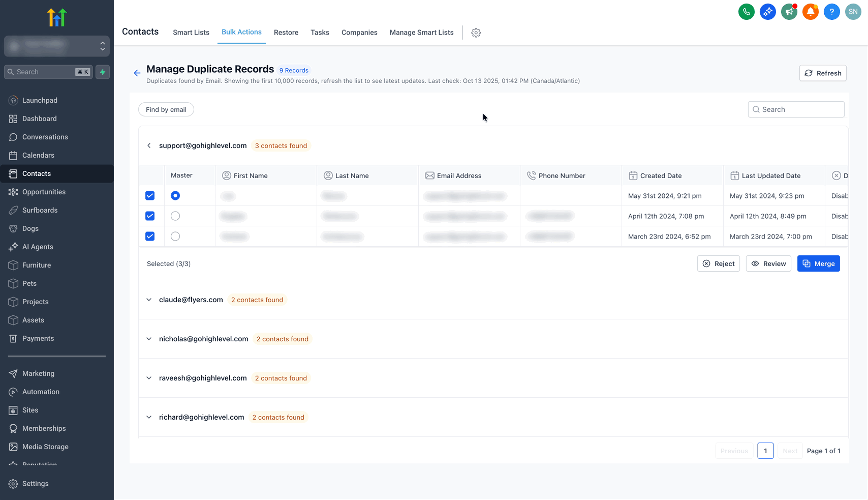868x500 pixels.
Task: Click the Refresh button
Action: 822,73
